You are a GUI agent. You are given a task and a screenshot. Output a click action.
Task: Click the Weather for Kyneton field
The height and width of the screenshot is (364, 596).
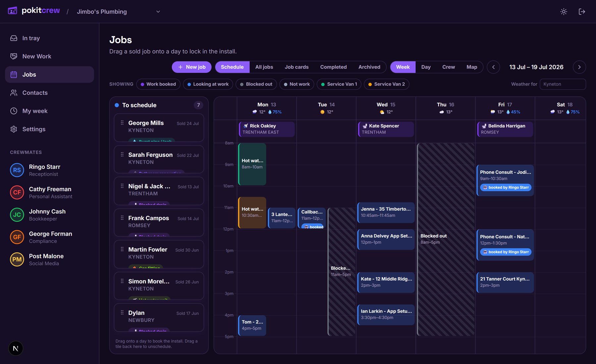coord(563,84)
